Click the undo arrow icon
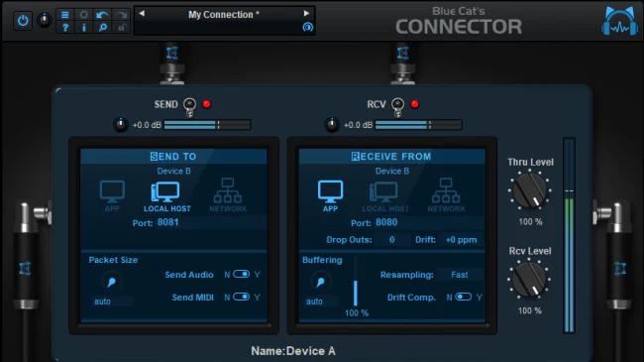 pyautogui.click(x=102, y=15)
